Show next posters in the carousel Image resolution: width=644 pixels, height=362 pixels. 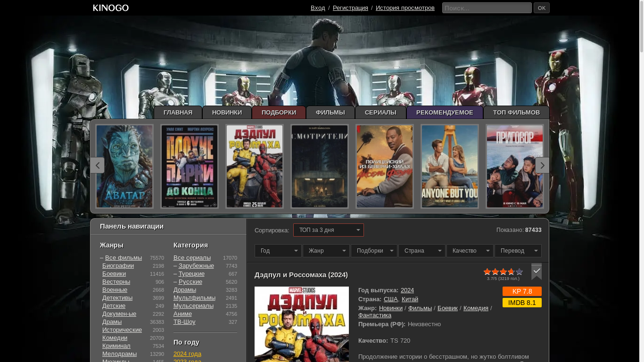point(542,165)
